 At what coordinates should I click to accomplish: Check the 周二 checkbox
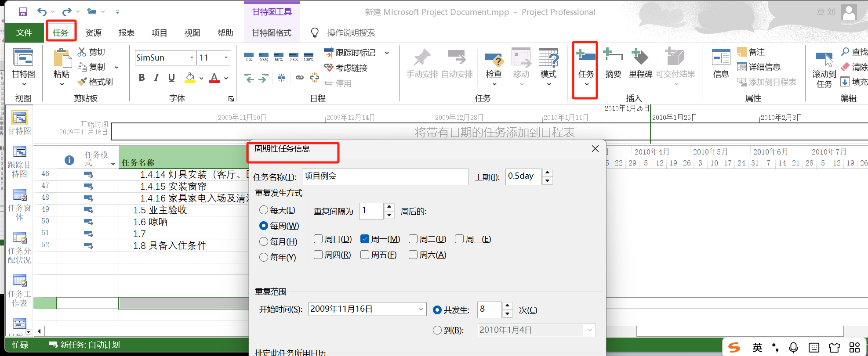point(413,239)
